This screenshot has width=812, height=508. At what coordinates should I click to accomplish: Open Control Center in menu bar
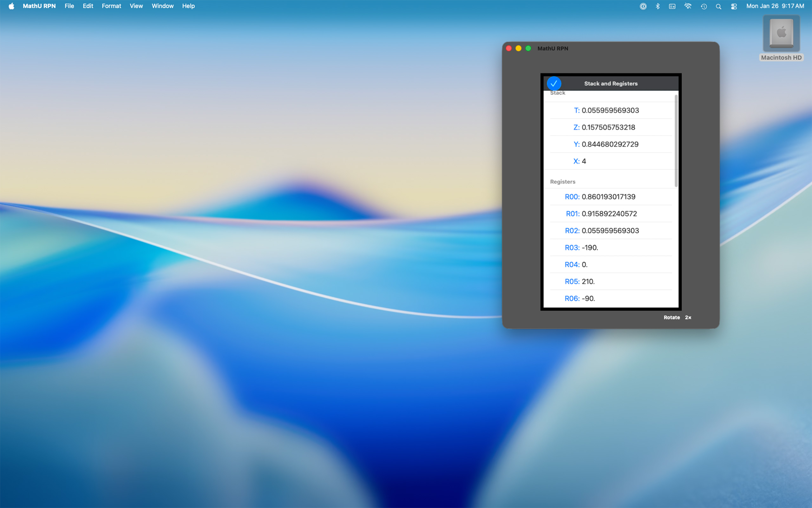(734, 6)
